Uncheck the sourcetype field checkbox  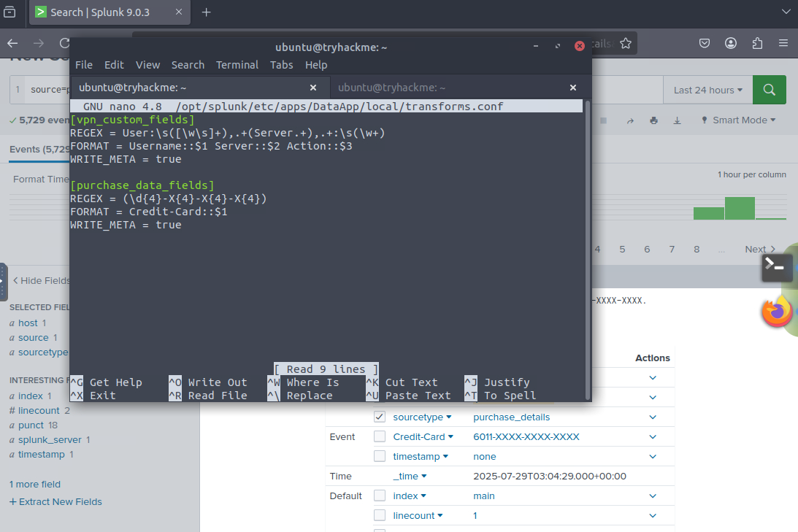[x=380, y=417]
